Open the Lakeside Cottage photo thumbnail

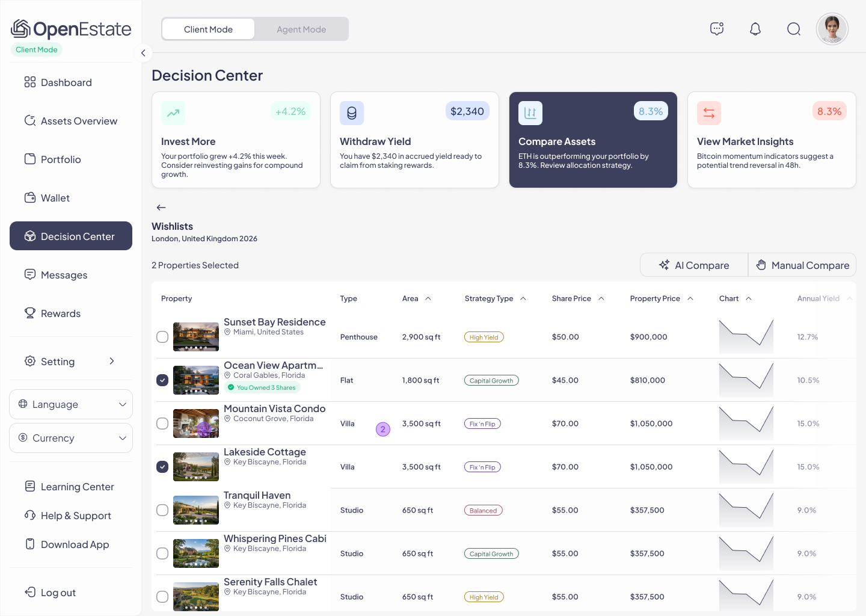pyautogui.click(x=196, y=467)
